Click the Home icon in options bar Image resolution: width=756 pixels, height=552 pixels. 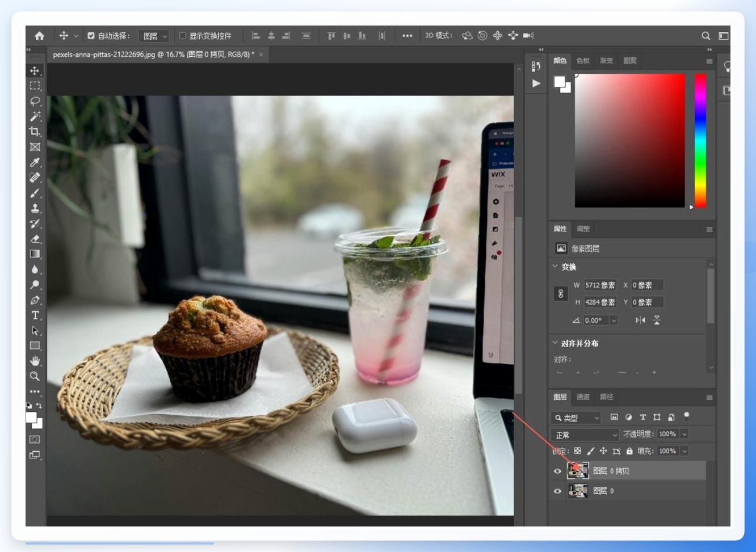point(39,36)
